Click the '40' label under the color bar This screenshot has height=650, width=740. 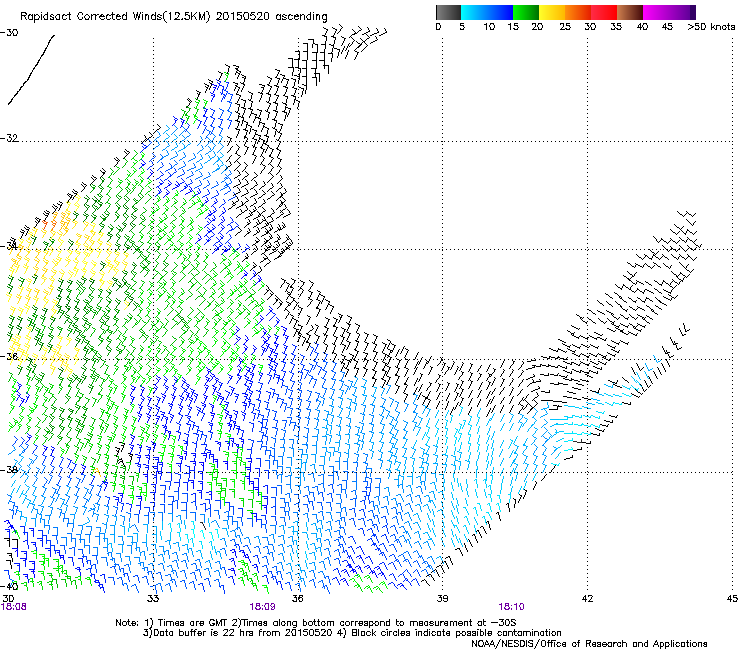[x=642, y=27]
